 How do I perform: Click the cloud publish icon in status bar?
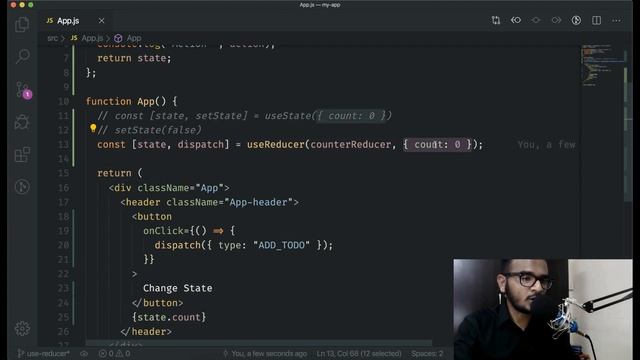click(x=84, y=353)
